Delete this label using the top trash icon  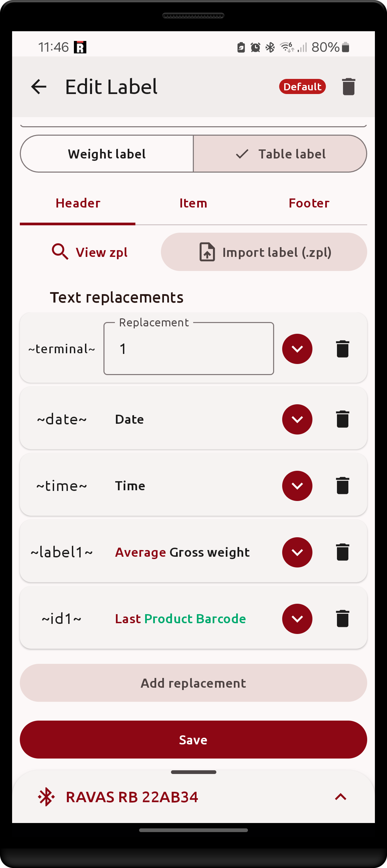coord(348,87)
